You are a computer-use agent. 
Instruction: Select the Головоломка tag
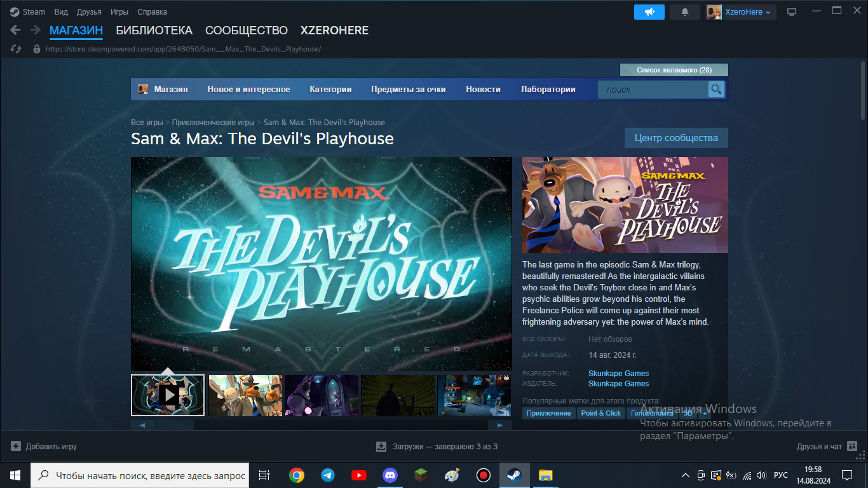click(x=652, y=413)
